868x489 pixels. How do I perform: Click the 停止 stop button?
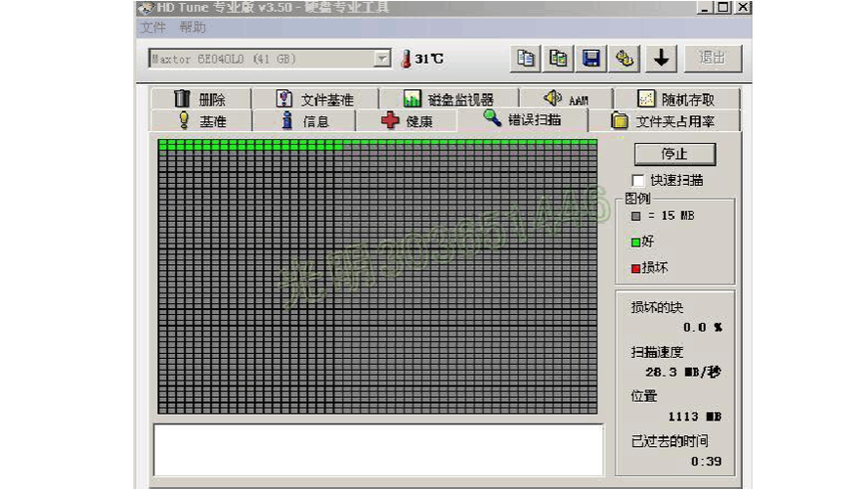(674, 154)
